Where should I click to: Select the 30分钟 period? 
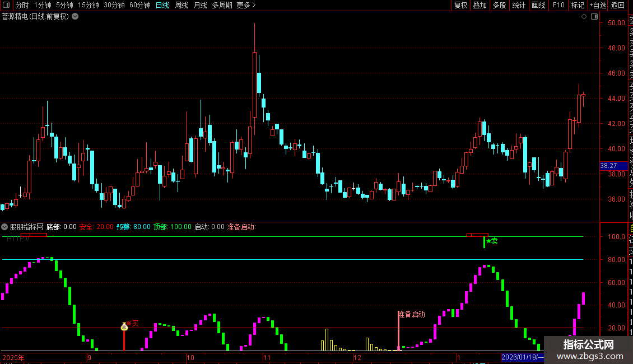click(114, 5)
